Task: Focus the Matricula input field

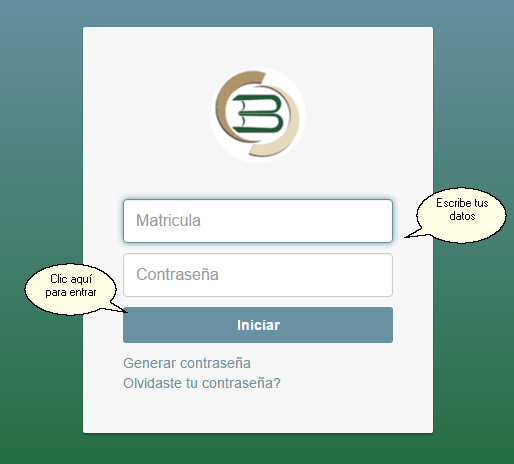Action: [258, 221]
